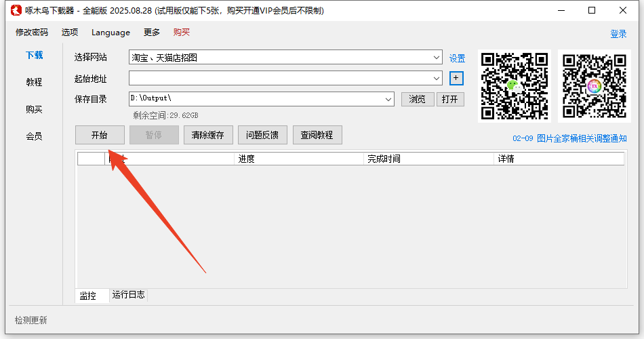Image resolution: width=644 pixels, height=339 pixels.
Task: Click 检测更新 in the status bar
Action: click(31, 320)
